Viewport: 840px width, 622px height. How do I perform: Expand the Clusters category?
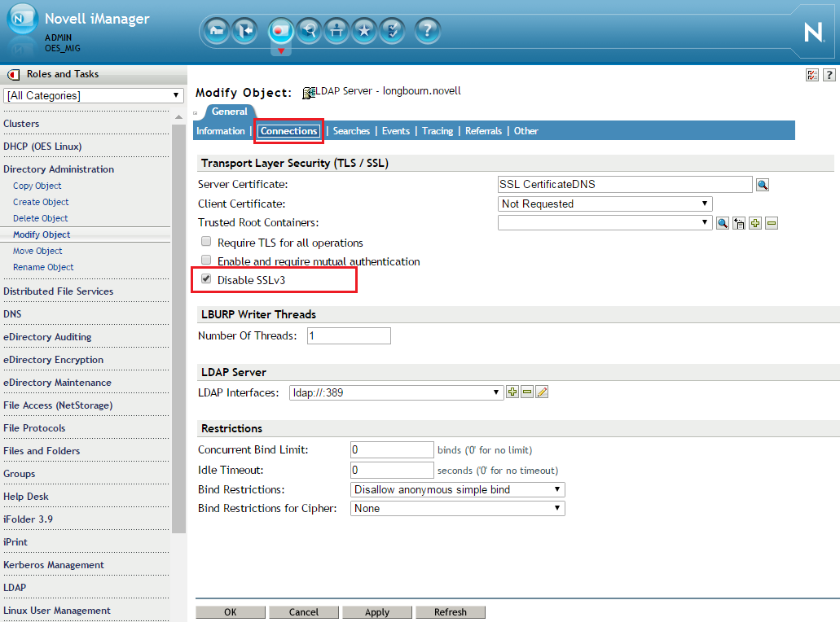(x=21, y=124)
